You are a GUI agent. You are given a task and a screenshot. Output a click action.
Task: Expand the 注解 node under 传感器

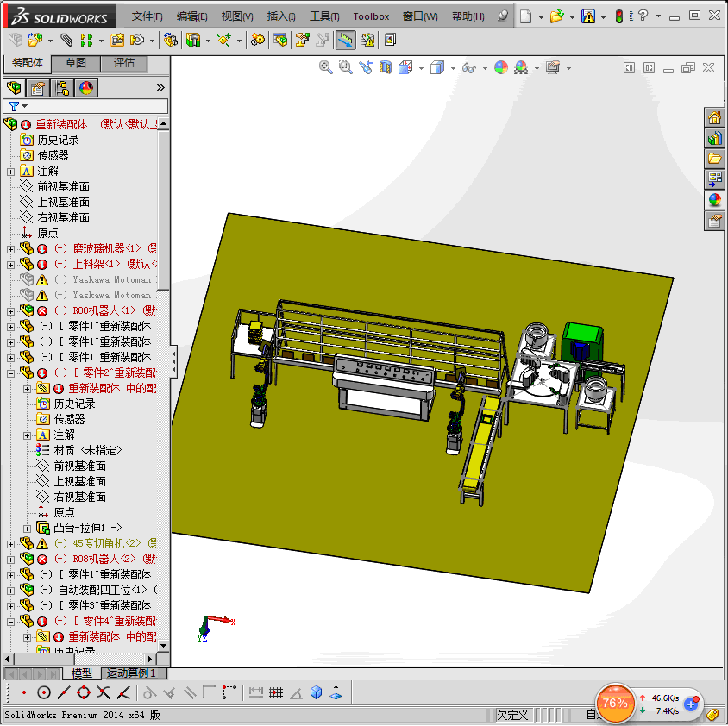pyautogui.click(x=10, y=172)
